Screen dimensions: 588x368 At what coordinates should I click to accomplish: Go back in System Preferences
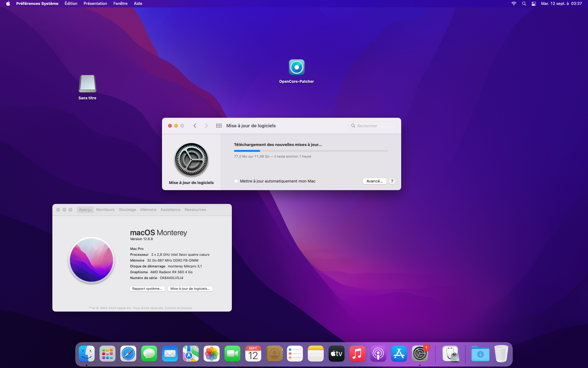click(x=195, y=126)
